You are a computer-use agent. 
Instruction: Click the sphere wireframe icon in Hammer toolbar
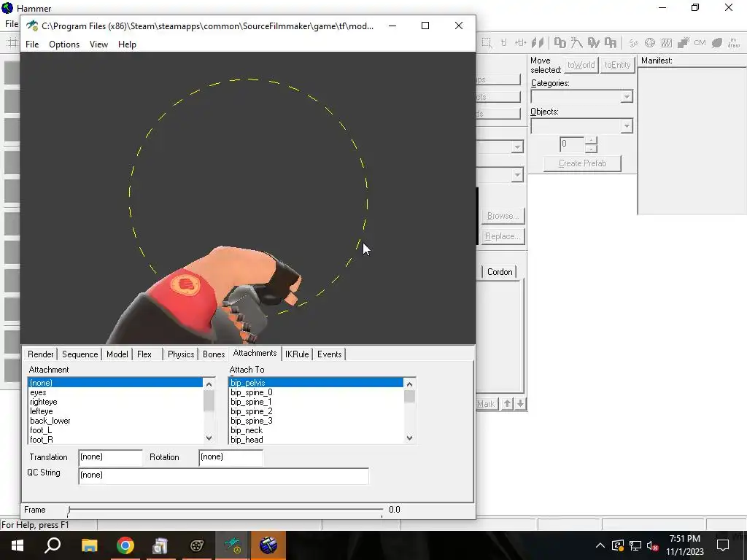(x=650, y=43)
